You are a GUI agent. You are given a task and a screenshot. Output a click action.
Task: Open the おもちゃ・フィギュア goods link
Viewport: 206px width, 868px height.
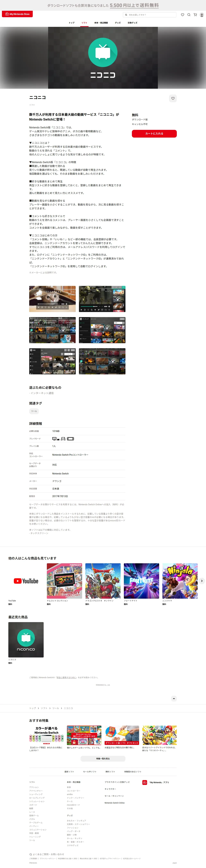(76, 820)
